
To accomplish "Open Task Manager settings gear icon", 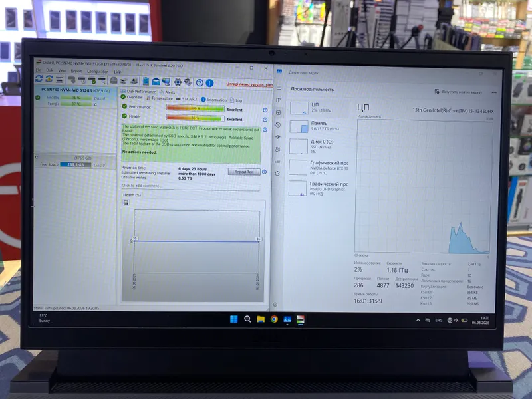I will [x=275, y=305].
